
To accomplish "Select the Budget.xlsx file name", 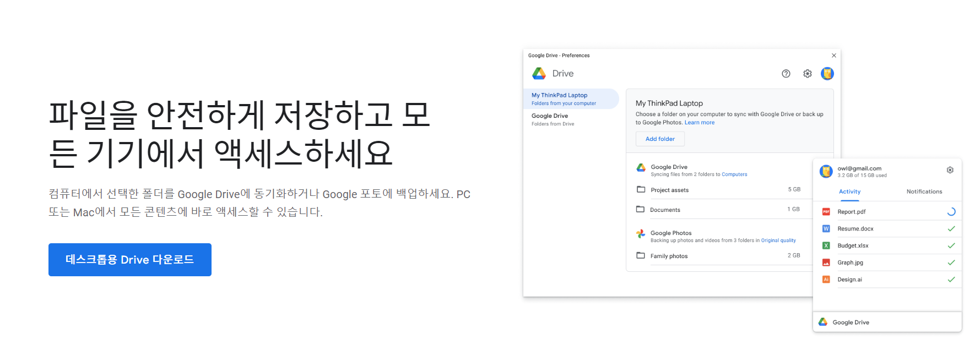I will coord(853,246).
